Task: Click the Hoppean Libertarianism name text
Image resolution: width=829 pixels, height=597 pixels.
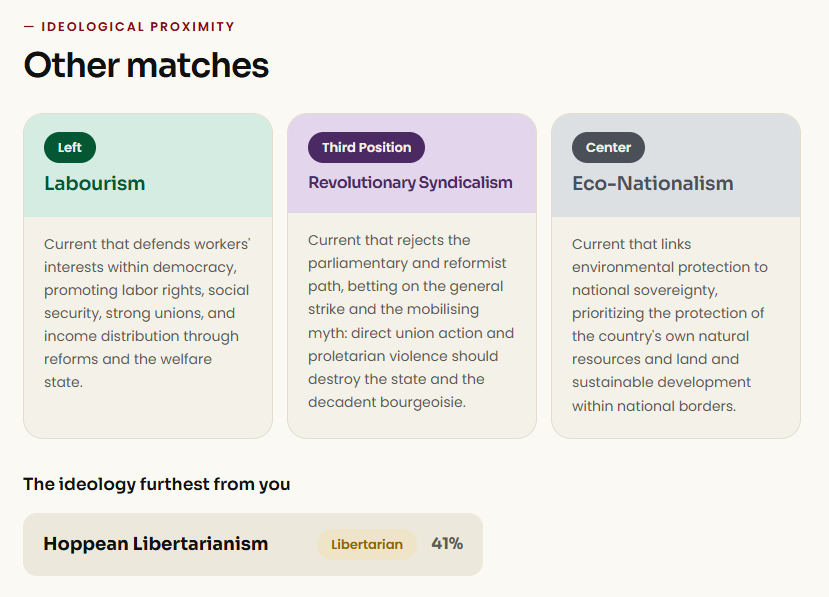Action: pos(156,544)
